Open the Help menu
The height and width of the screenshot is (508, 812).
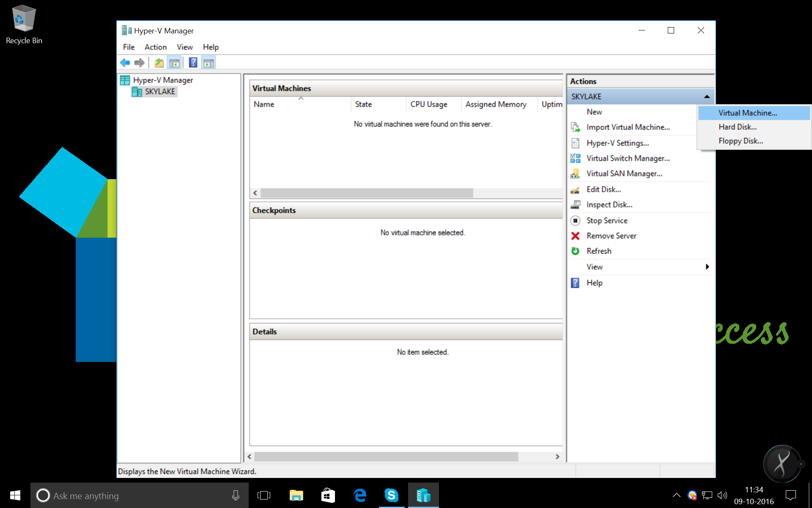tap(211, 47)
